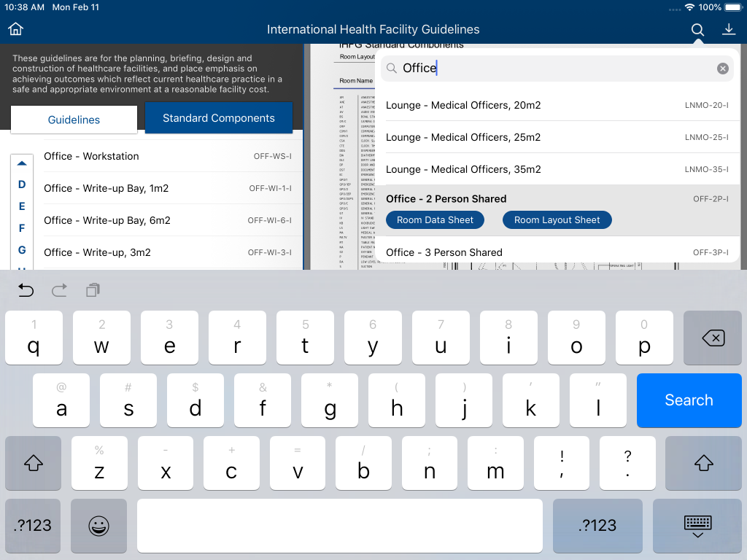The width and height of the screenshot is (747, 560).
Task: Tap the k key
Action: pyautogui.click(x=531, y=400)
